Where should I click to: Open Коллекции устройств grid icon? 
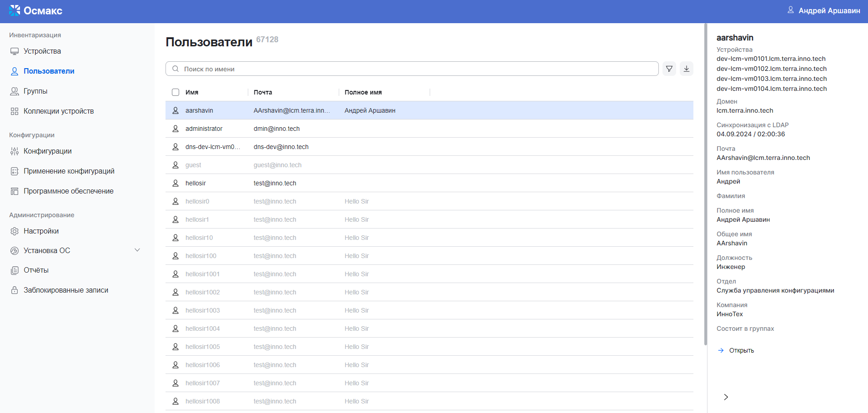point(15,111)
